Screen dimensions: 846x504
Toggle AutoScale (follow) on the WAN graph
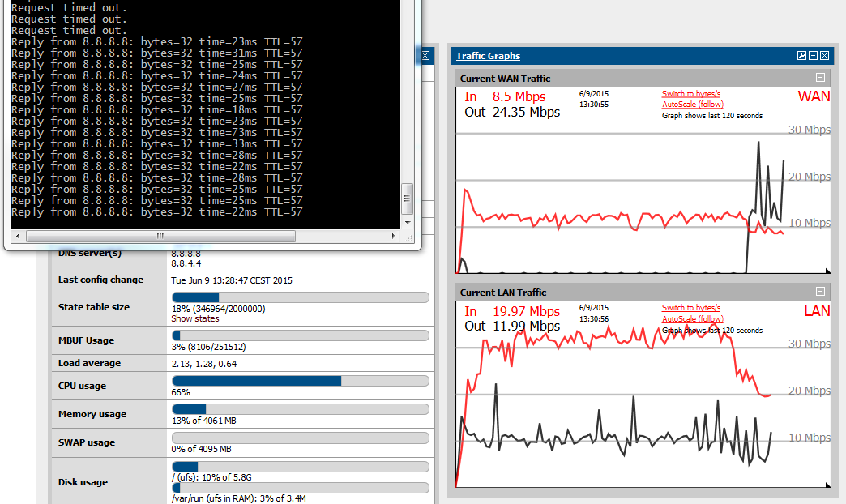tap(692, 105)
